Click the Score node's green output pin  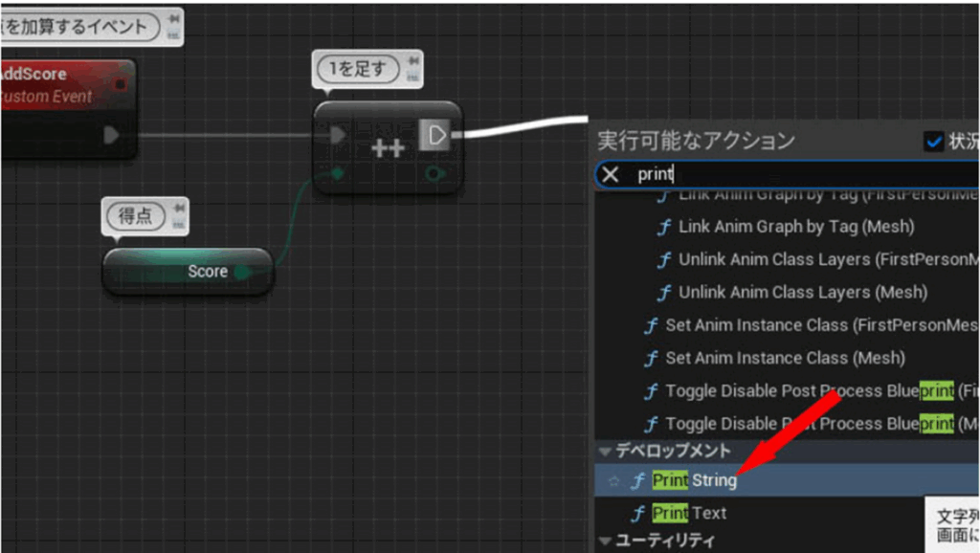[x=241, y=272]
